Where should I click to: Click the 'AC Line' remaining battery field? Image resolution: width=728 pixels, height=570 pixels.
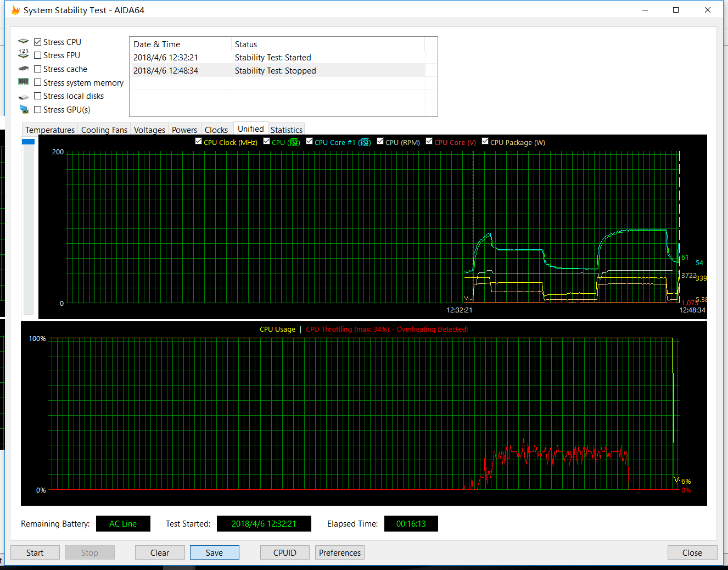coord(123,523)
